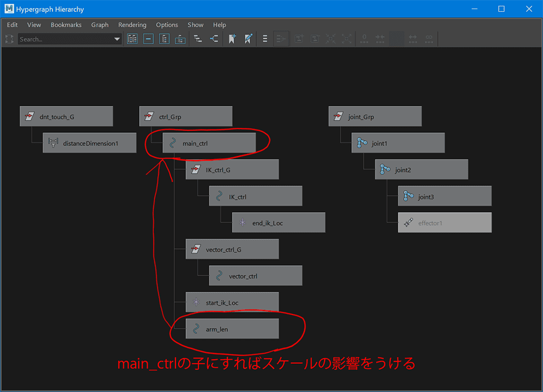This screenshot has width=543, height=392.
Task: Show Input and Output Connections icon
Action: (214, 39)
